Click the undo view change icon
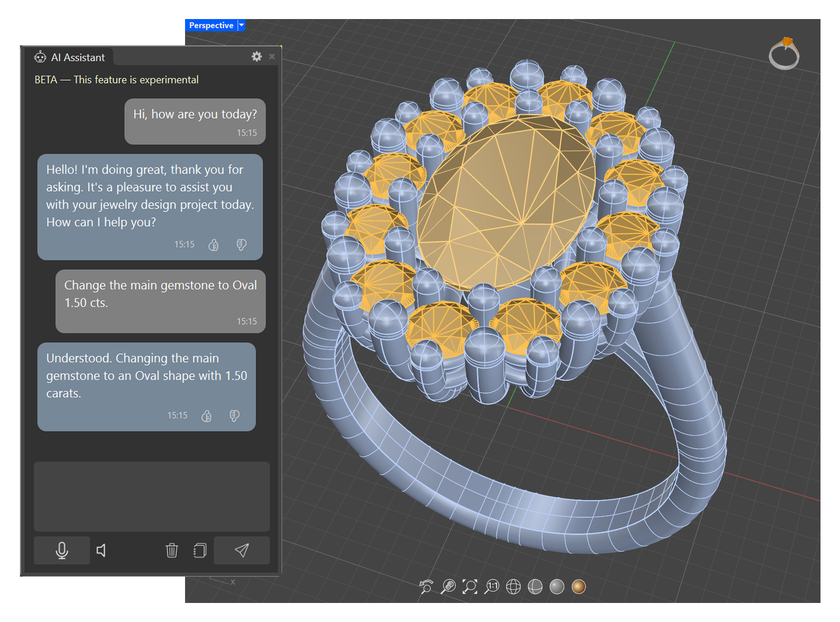Viewport: 840px width, 622px height. click(426, 587)
